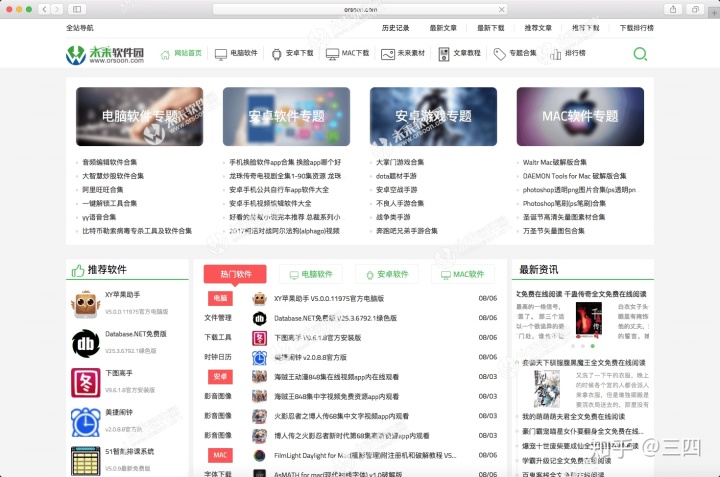Image resolution: width=720 pixels, height=477 pixels.
Task: Open Waltr Mac破解版合集 link
Action: (554, 162)
